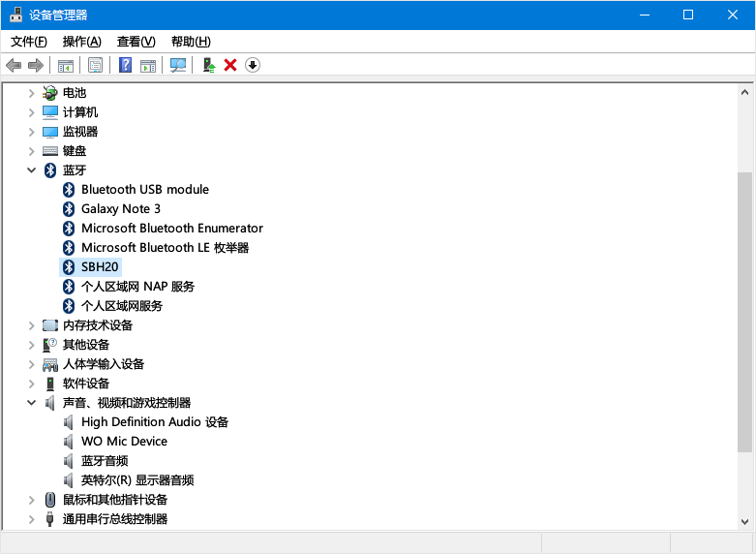Click the keyboard category icon
This screenshot has height=554, width=756.
[50, 151]
